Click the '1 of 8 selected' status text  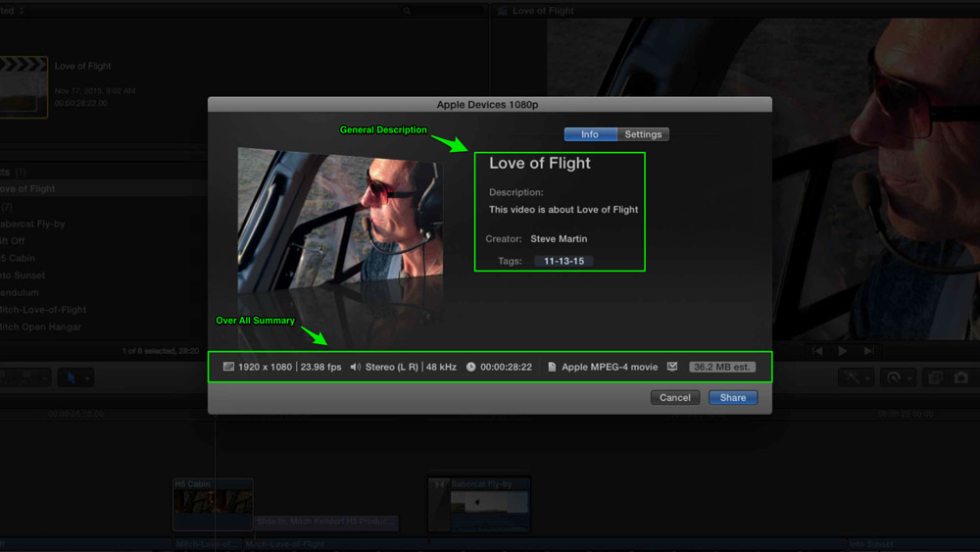(160, 351)
